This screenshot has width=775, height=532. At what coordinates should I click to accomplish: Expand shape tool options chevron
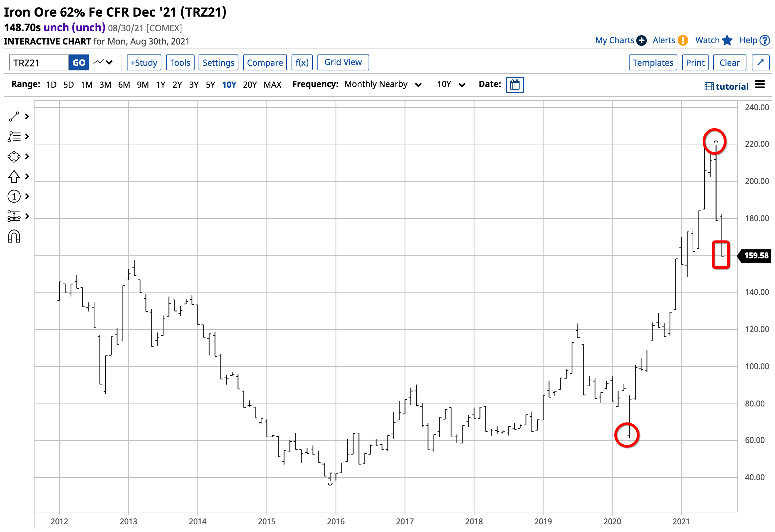pyautogui.click(x=27, y=157)
